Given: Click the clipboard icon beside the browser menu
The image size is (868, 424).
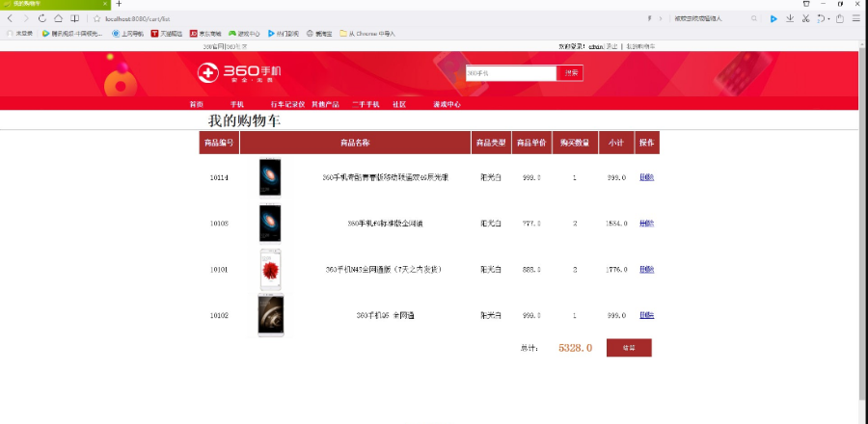Looking at the screenshot, I should (x=840, y=18).
